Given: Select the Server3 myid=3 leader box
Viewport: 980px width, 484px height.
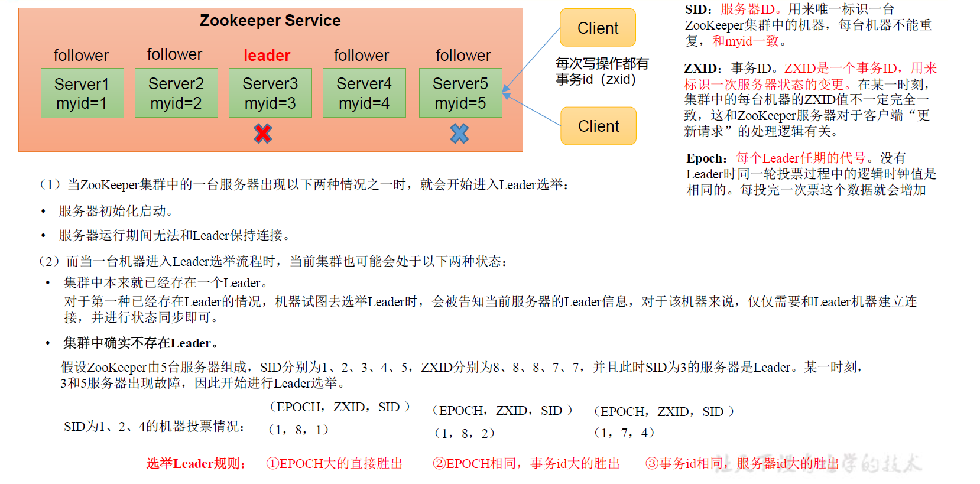Looking at the screenshot, I should (x=270, y=93).
